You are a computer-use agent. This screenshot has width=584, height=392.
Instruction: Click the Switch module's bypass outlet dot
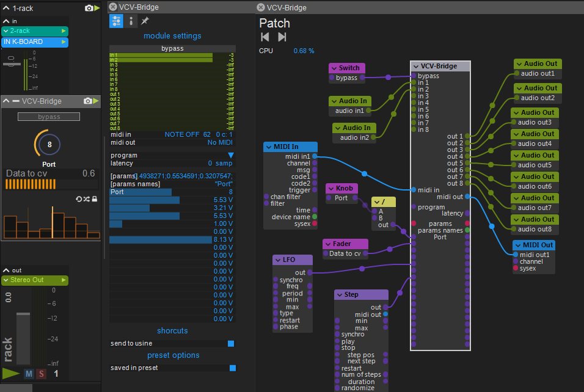[x=362, y=78]
